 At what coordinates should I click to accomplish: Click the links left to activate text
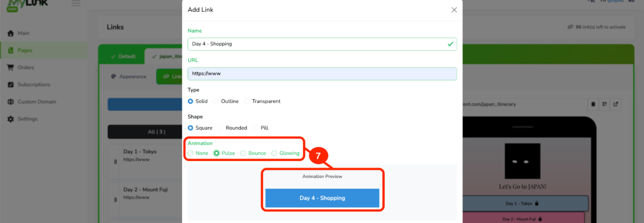[x=597, y=27]
